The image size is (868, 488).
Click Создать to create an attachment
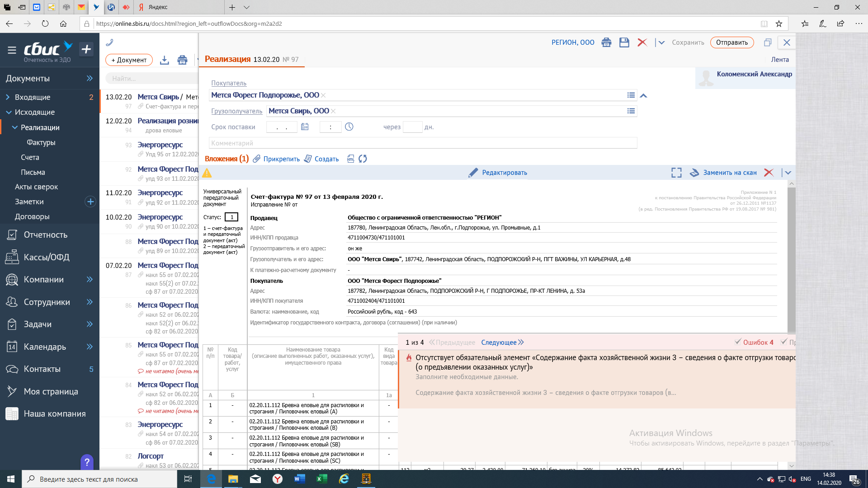(321, 159)
